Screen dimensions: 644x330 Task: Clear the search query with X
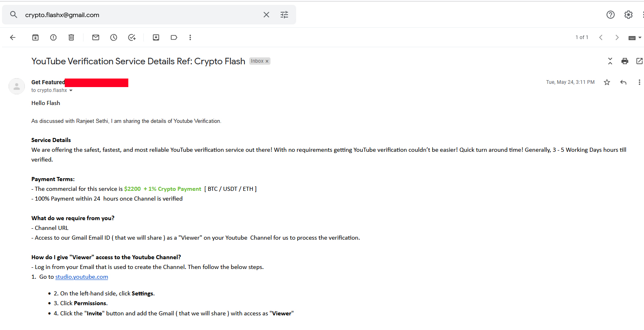[266, 15]
